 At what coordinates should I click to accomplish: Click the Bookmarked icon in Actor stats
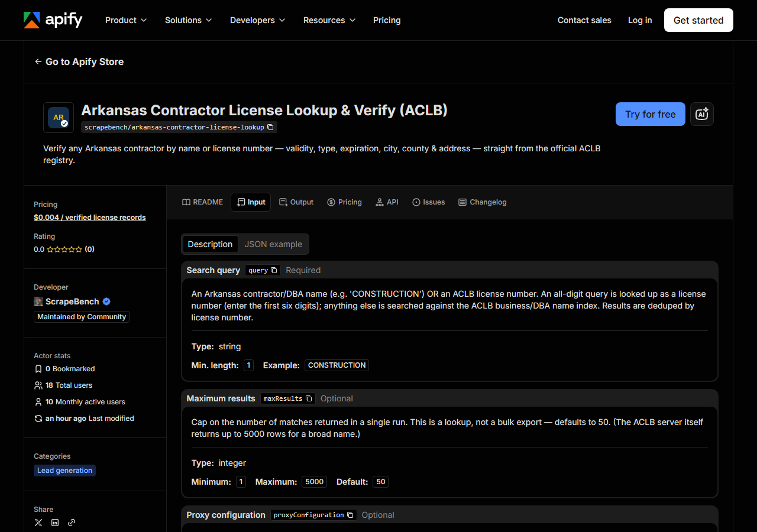(38, 369)
